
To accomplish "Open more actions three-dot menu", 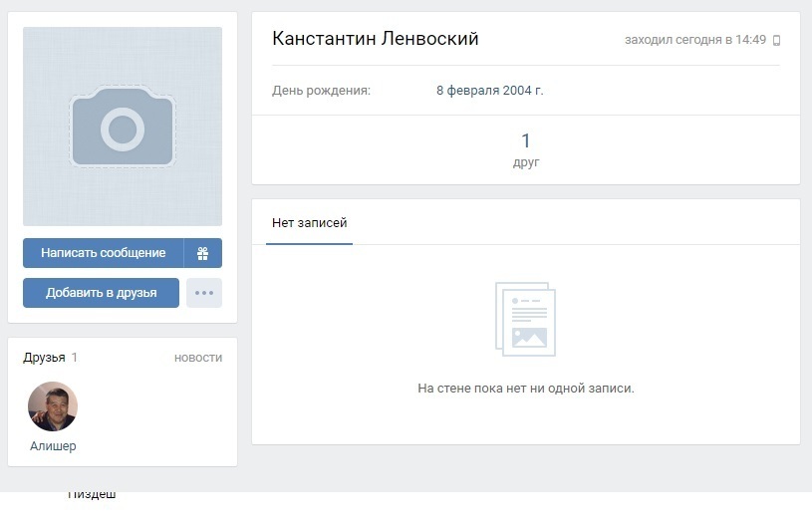I will pos(204,293).
